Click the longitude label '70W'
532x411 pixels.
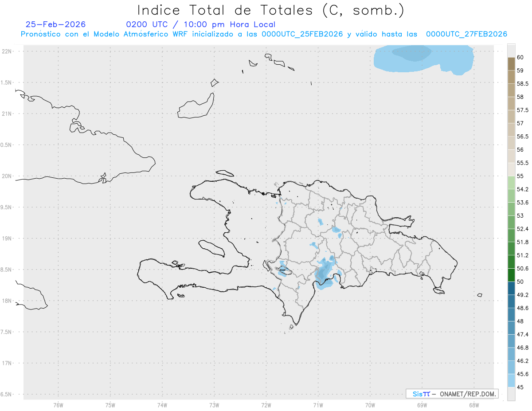(x=370, y=405)
